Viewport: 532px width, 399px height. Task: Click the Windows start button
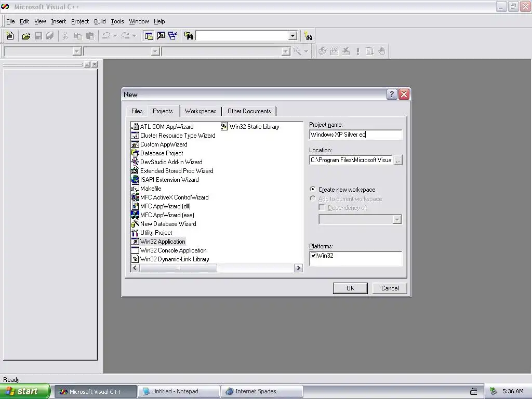(x=25, y=392)
